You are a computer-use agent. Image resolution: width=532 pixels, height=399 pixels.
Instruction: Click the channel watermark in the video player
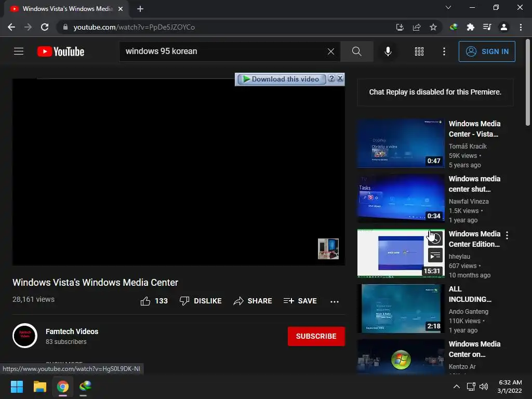[x=328, y=249]
